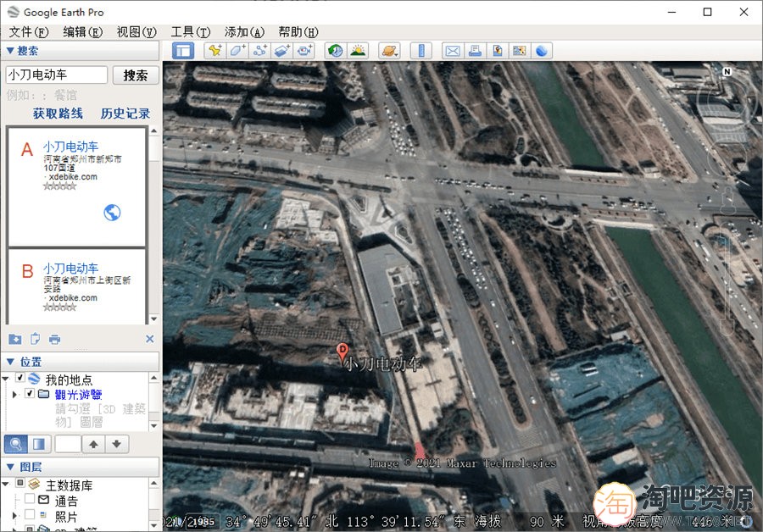The height and width of the screenshot is (532, 763).
Task: Click the places search text box
Action: [x=68, y=444]
